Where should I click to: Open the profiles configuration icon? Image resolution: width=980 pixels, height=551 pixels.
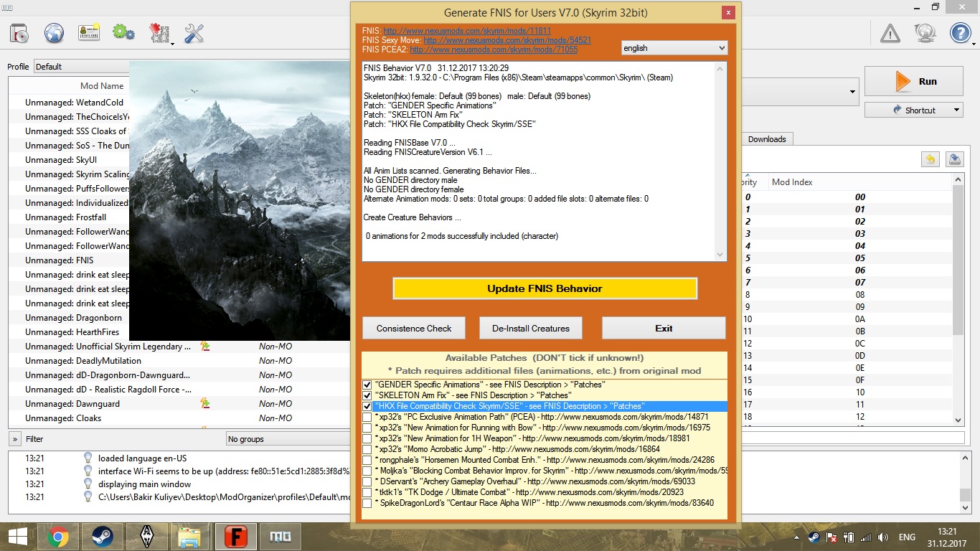pyautogui.click(x=89, y=32)
